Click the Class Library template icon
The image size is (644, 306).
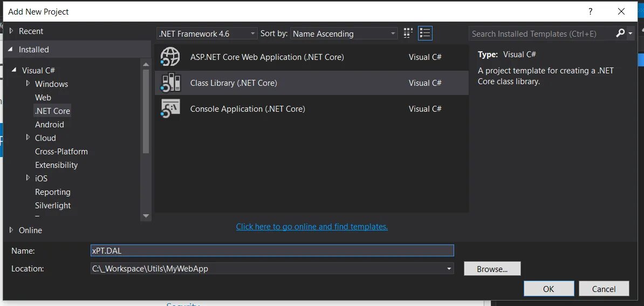coord(170,83)
